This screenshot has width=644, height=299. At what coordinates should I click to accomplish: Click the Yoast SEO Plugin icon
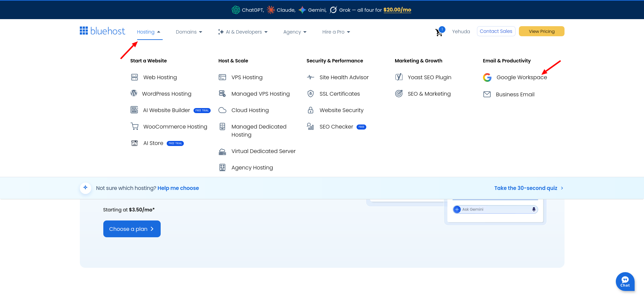[399, 77]
